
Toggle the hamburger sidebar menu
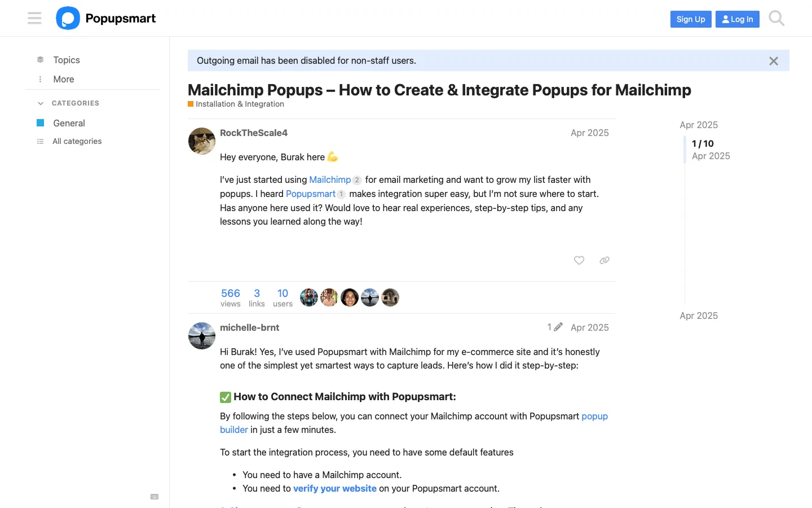click(34, 18)
